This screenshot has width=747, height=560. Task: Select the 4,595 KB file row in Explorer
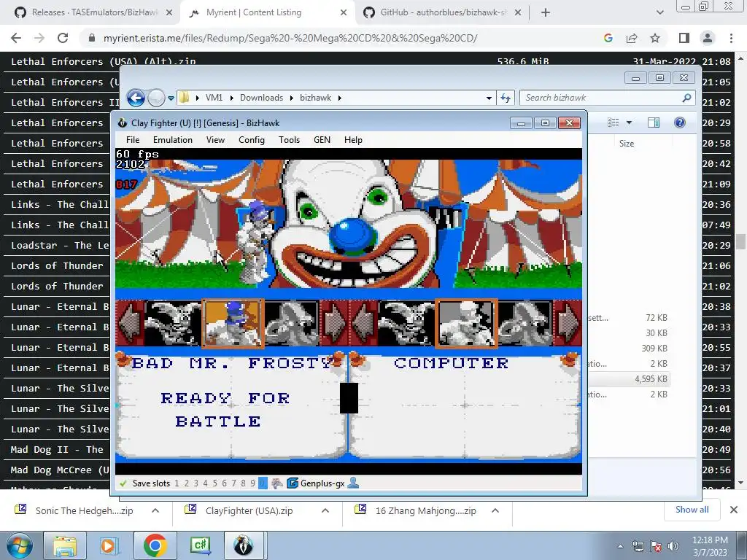pos(628,379)
